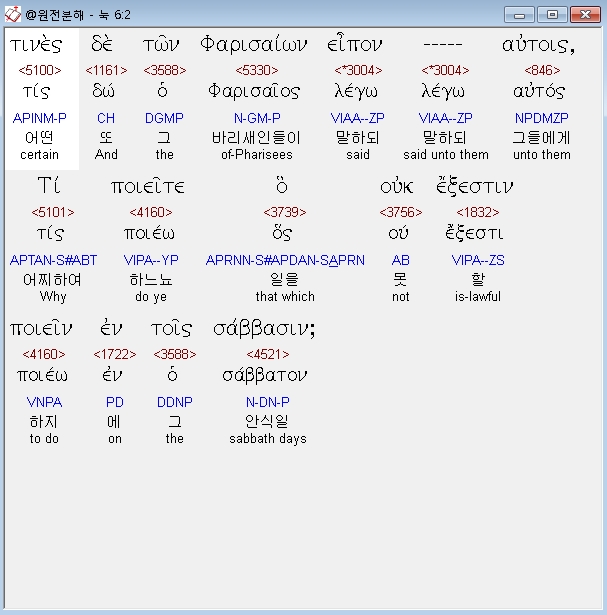Image resolution: width=607 pixels, height=615 pixels.
Task: Click Strong's number <1832>
Action: [478, 212]
